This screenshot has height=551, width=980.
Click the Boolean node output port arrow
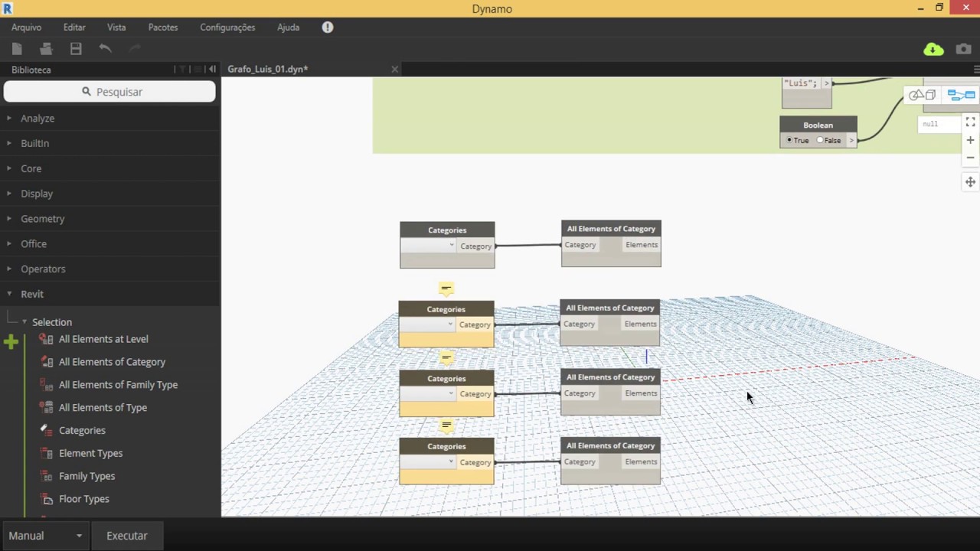point(851,140)
